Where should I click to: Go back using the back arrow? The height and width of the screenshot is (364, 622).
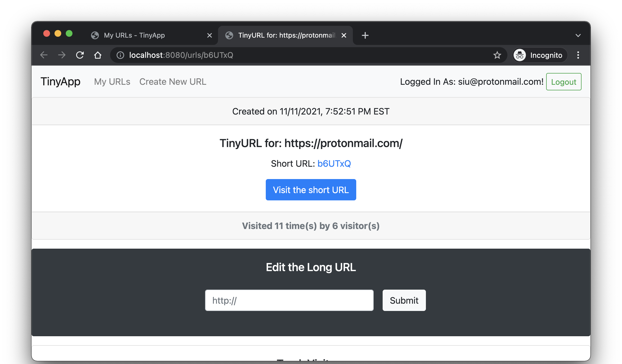coord(44,55)
